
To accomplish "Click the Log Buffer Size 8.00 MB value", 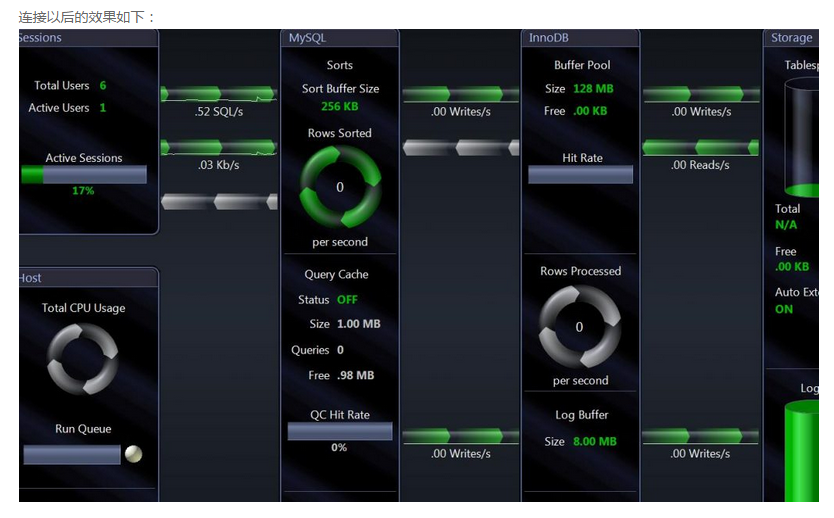I will tap(595, 441).
